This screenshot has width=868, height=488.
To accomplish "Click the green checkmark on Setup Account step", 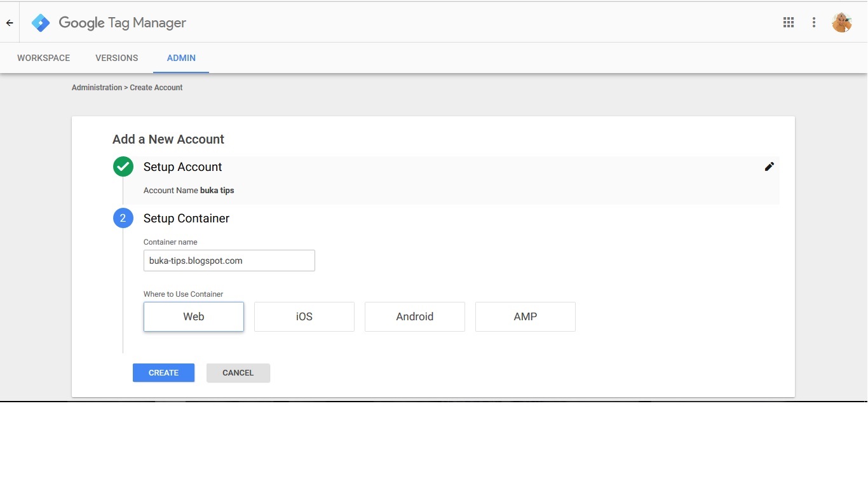I will tap(123, 166).
